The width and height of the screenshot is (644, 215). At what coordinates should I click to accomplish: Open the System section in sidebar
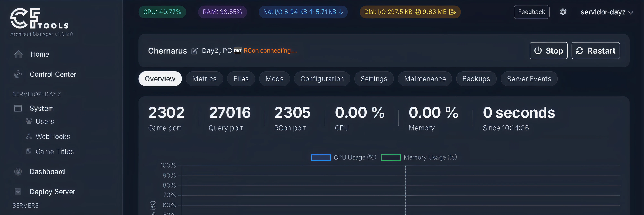point(42,108)
